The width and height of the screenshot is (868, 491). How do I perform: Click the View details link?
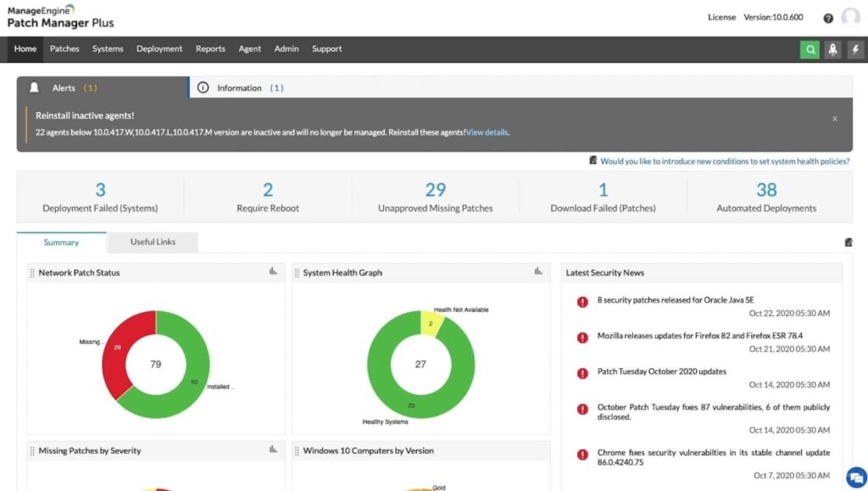[487, 133]
